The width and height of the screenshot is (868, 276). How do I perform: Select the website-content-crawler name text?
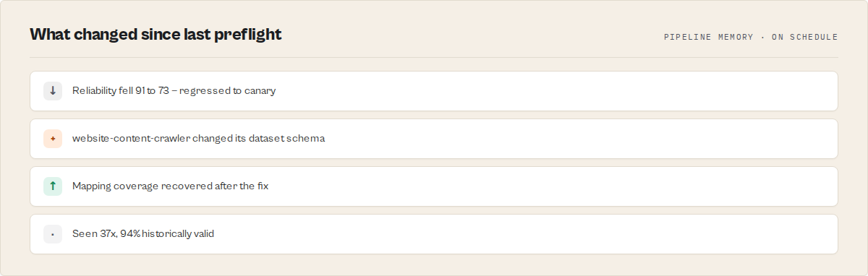(x=131, y=139)
